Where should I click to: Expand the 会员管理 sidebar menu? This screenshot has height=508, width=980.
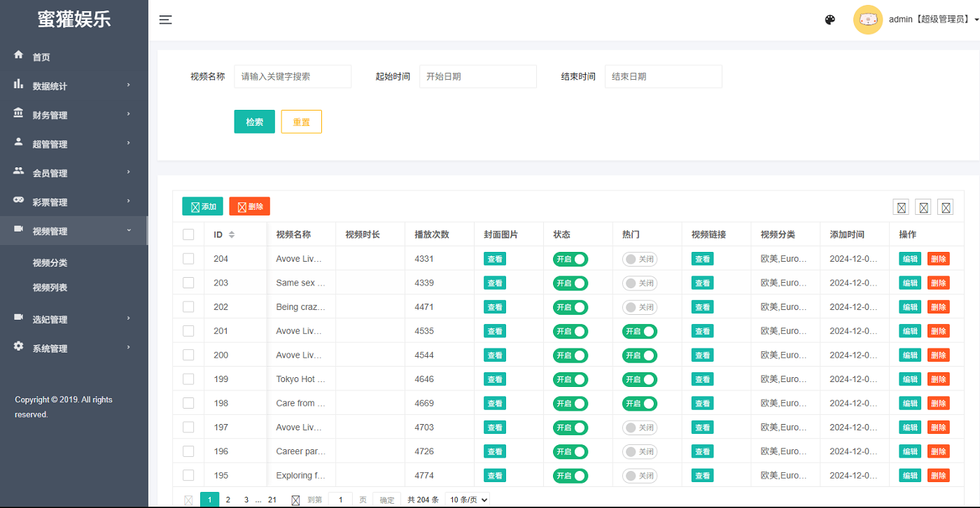73,173
